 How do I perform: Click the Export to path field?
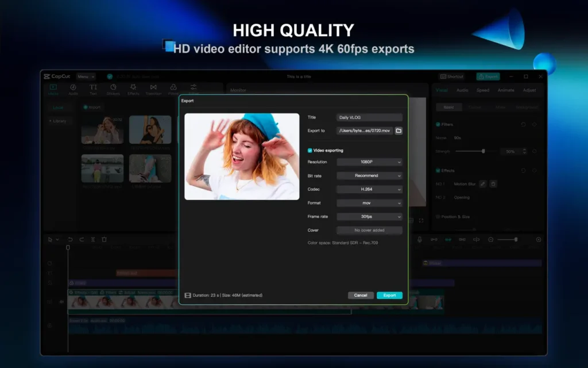point(365,131)
